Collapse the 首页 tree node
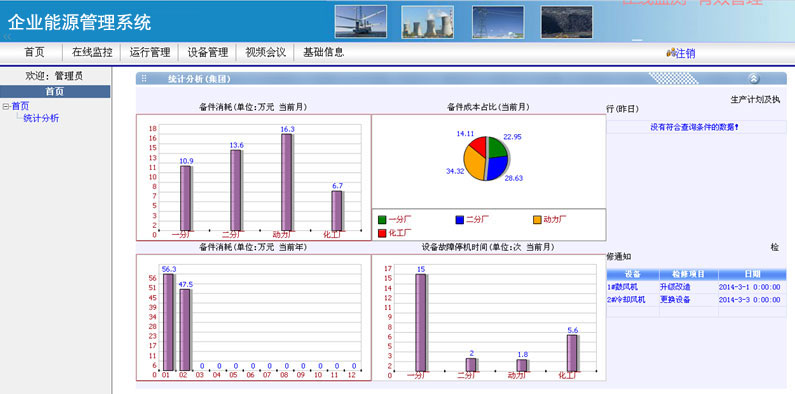 click(6, 106)
